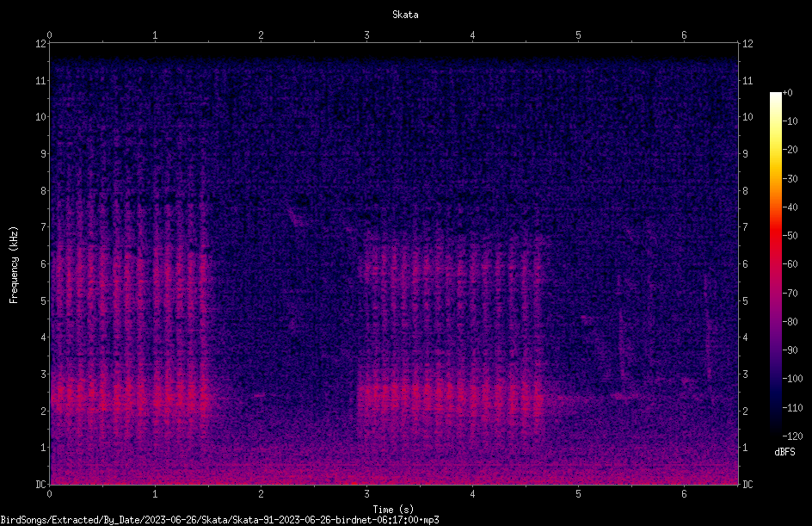
Task: Click the '10' tick on the right frequency axis
Action: (x=747, y=117)
